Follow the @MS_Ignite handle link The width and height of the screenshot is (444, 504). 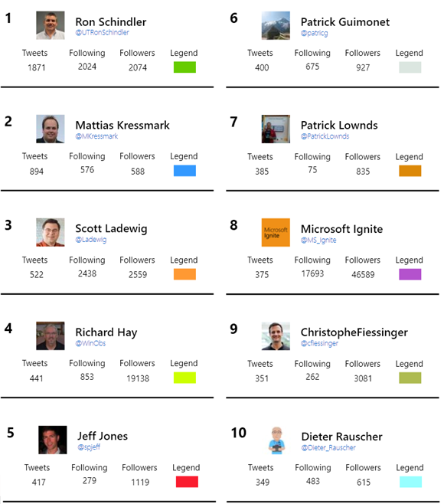pos(318,240)
